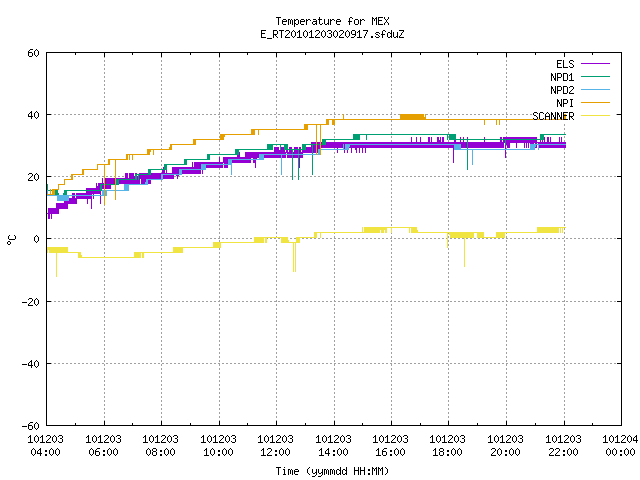Click the x-axis tick label 101203 08:00
This screenshot has height=480, width=640.
tap(160, 446)
